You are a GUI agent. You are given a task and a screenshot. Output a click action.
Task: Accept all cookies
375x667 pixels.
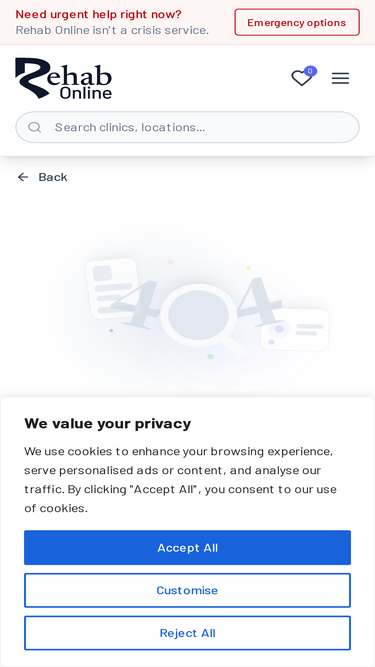tap(188, 547)
